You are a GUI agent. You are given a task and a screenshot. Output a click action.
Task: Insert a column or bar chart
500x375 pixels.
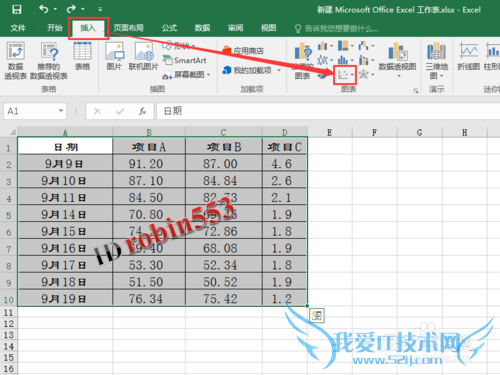[325, 46]
